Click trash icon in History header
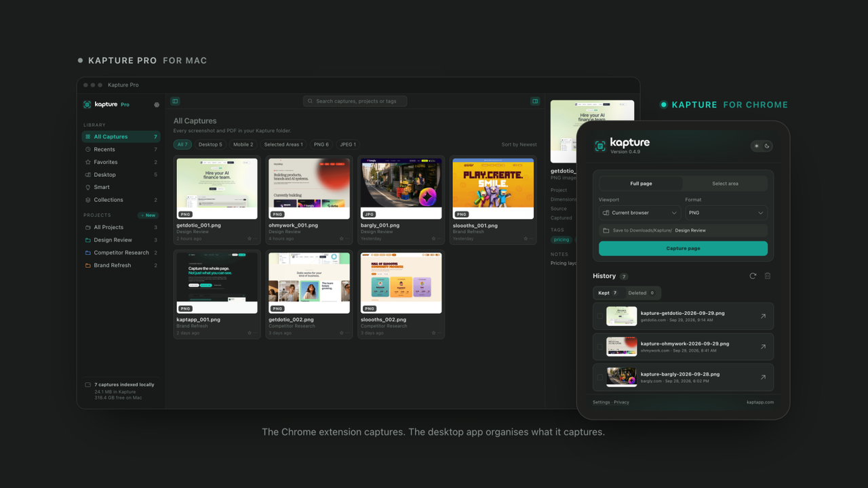This screenshot has width=868, height=488. [768, 276]
